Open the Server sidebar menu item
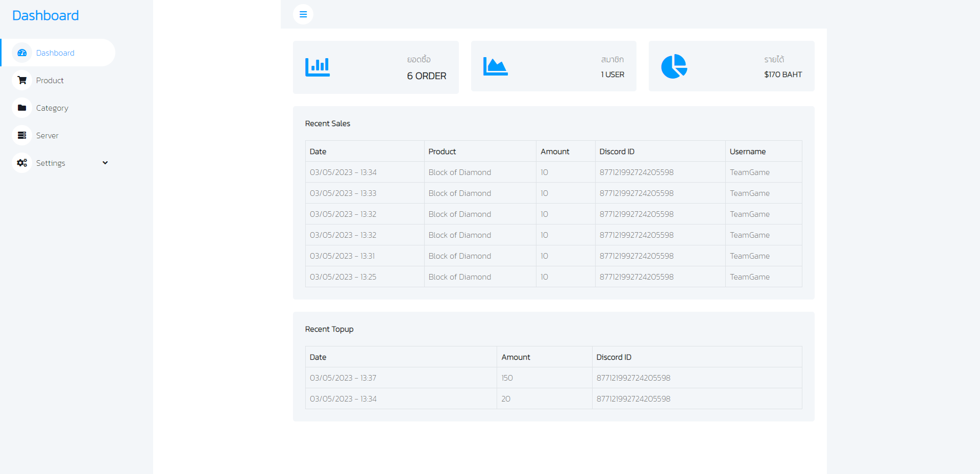The width and height of the screenshot is (980, 474). click(58, 135)
